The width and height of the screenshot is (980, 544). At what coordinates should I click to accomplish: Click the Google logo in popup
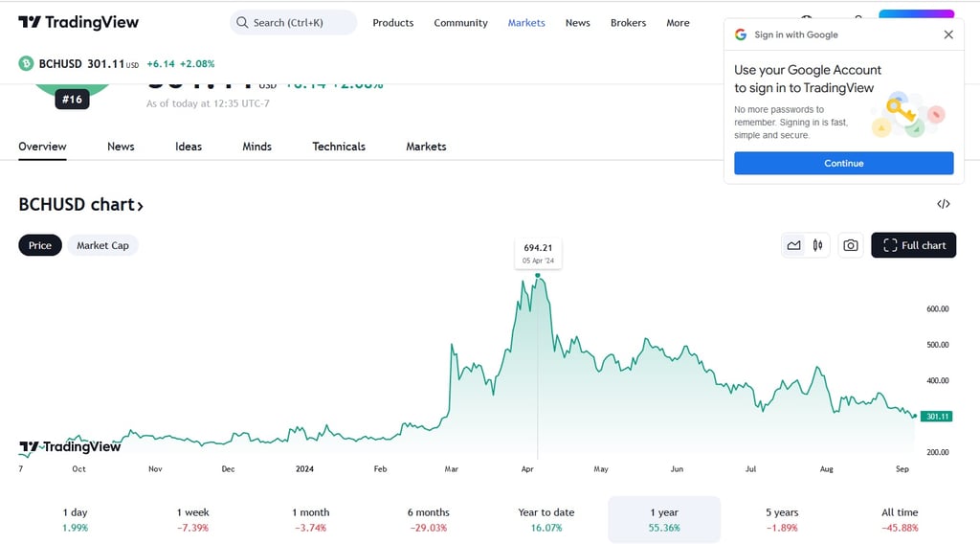pyautogui.click(x=741, y=34)
